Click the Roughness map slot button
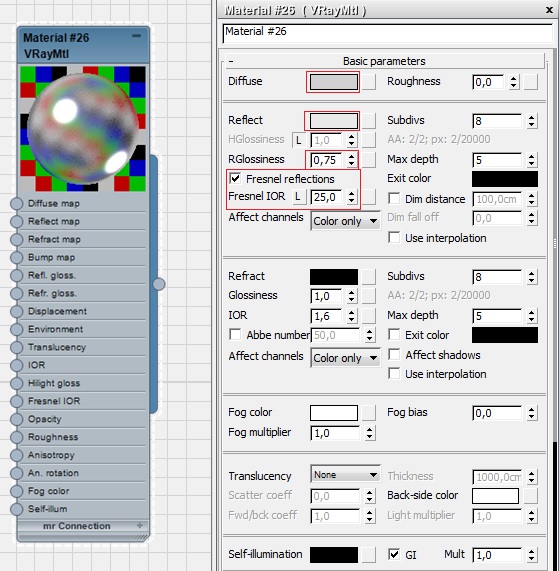 click(x=531, y=82)
